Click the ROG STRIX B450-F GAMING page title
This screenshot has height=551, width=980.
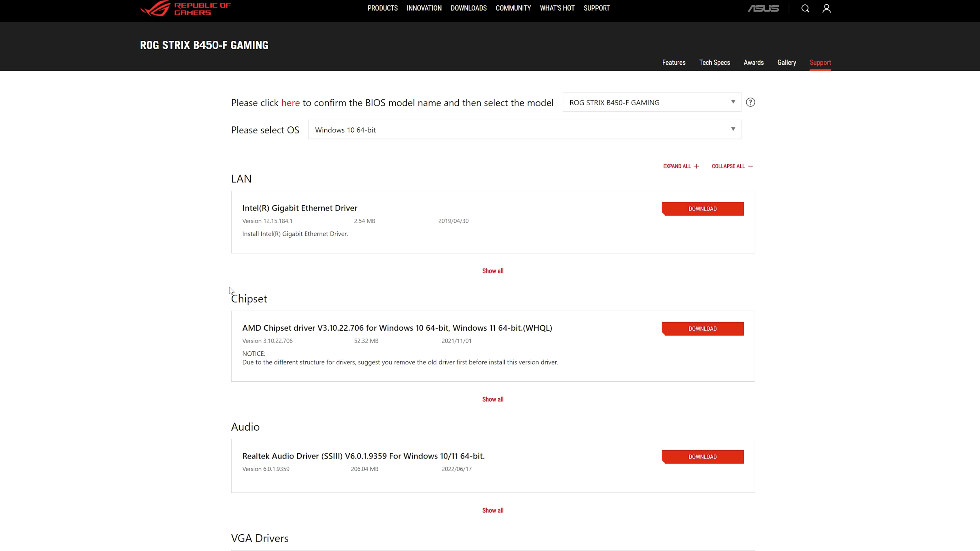pos(204,45)
